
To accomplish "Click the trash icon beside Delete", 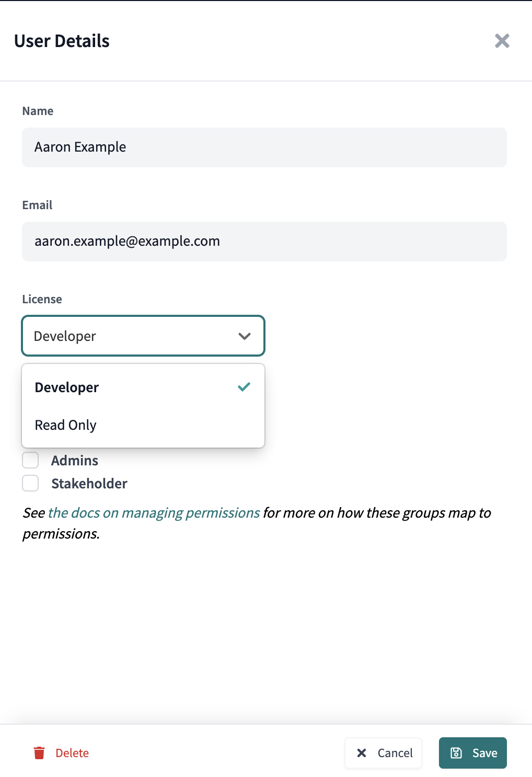I will click(40, 753).
